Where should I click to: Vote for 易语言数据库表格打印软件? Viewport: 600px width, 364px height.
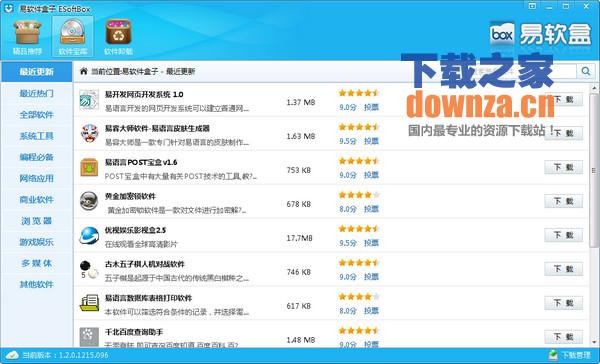371,311
